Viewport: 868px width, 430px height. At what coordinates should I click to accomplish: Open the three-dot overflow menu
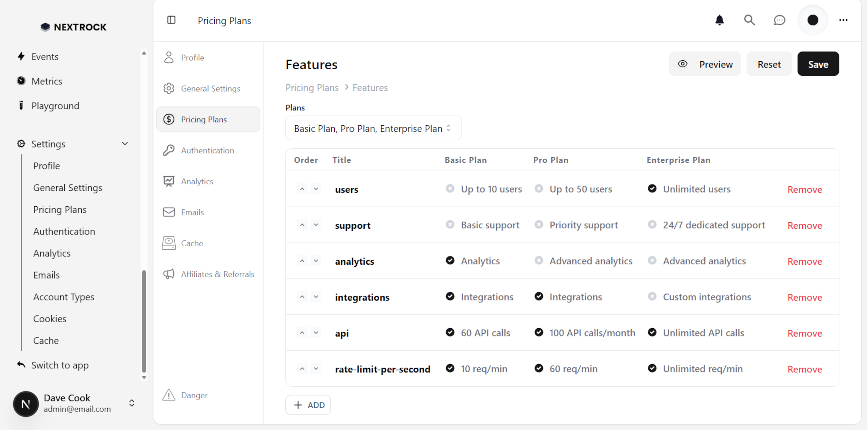pos(843,20)
